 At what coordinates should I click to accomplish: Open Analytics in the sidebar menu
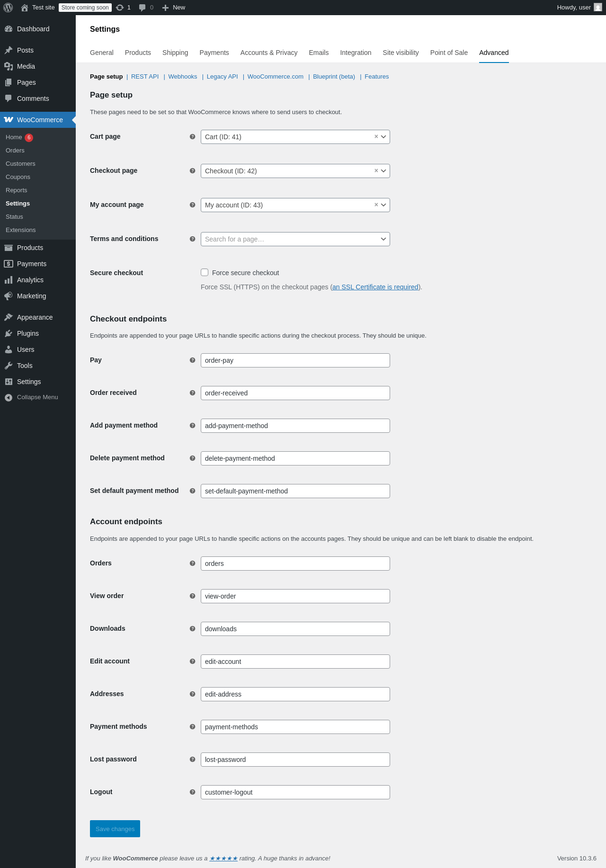30,280
